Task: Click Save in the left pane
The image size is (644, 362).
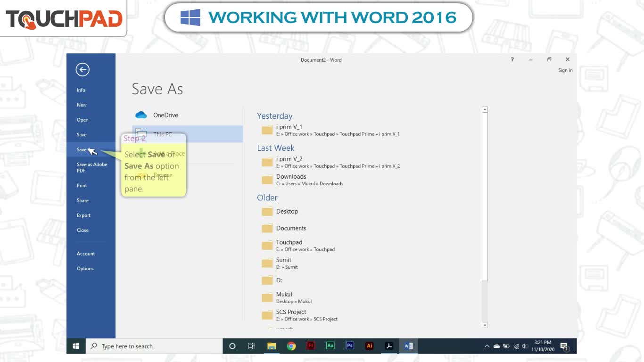Action: [x=82, y=135]
